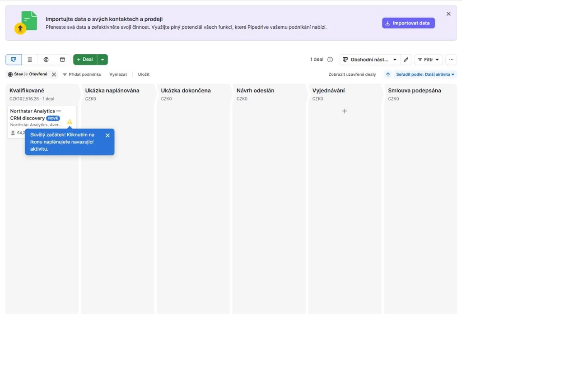578x392 pixels.
Task: Click the banner title Importujte data o svých kontaktech
Action: click(104, 19)
